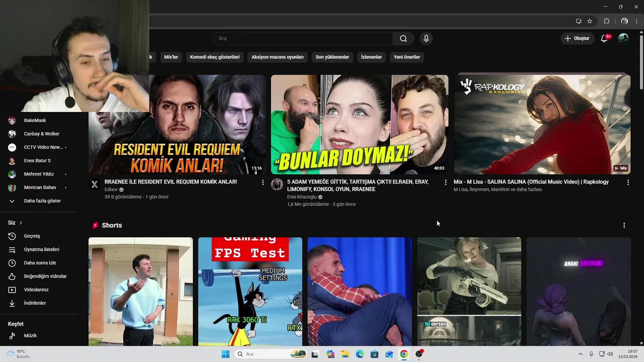644x362 pixels.
Task: Play Resident Evil Komik Anlar thumbnail
Action: pos(177,125)
